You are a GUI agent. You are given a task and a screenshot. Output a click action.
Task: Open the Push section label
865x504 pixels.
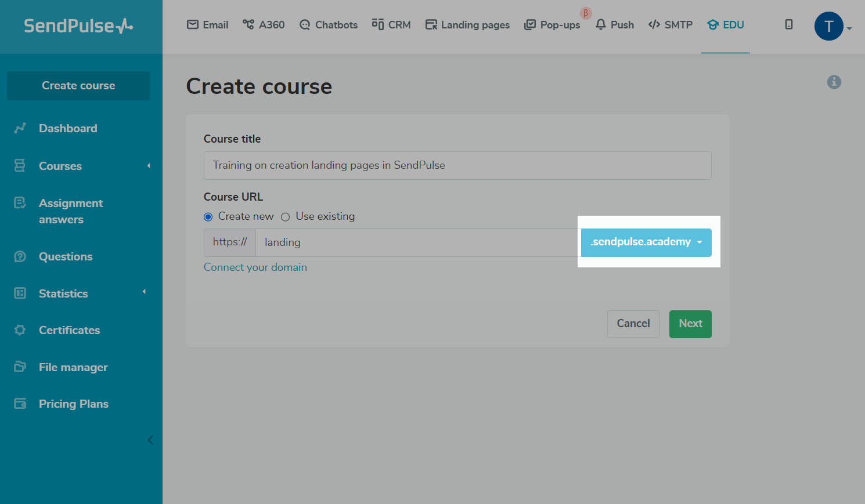coord(622,25)
